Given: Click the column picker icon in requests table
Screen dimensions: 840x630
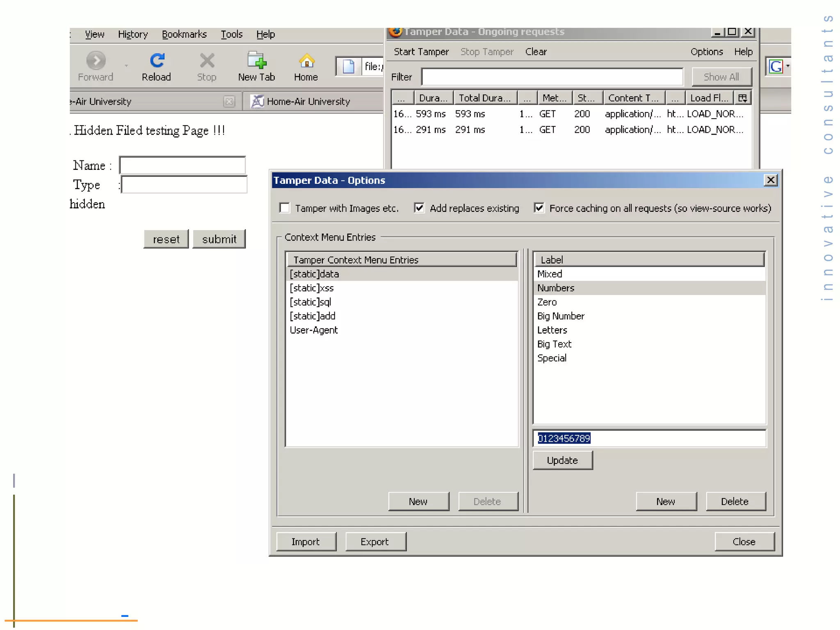Looking at the screenshot, I should 742,98.
